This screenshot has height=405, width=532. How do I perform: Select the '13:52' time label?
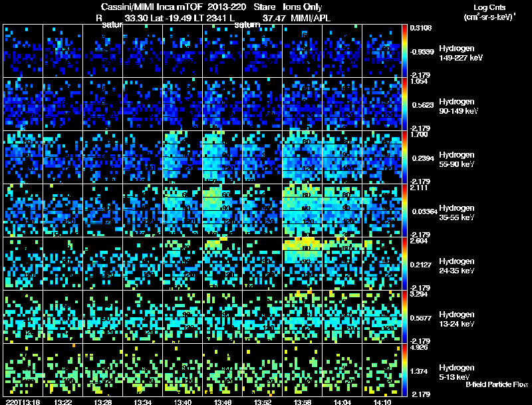(263, 402)
